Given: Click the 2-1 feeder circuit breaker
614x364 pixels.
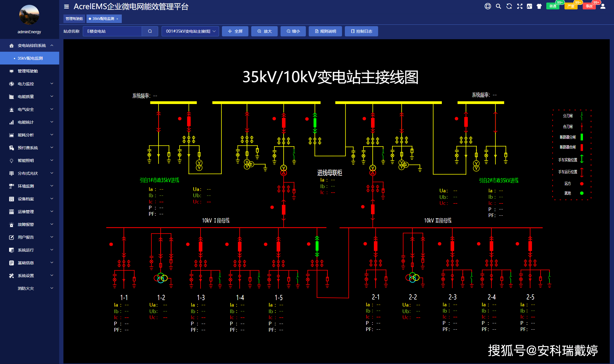Looking at the screenshot, I should pyautogui.click(x=376, y=246).
